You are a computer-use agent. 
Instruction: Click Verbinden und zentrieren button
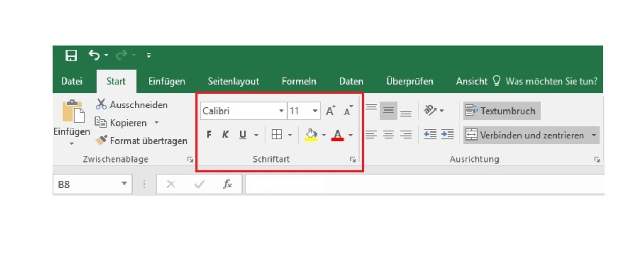525,135
